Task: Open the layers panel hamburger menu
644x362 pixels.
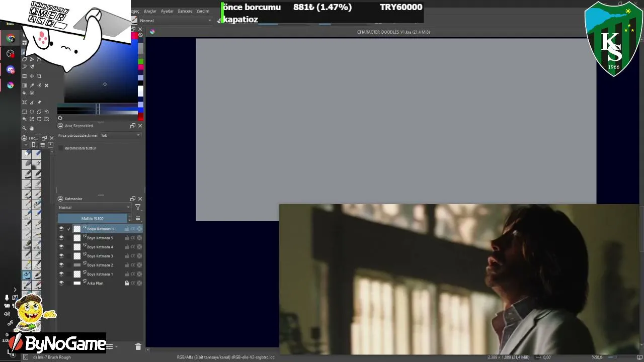Action: [138, 218]
